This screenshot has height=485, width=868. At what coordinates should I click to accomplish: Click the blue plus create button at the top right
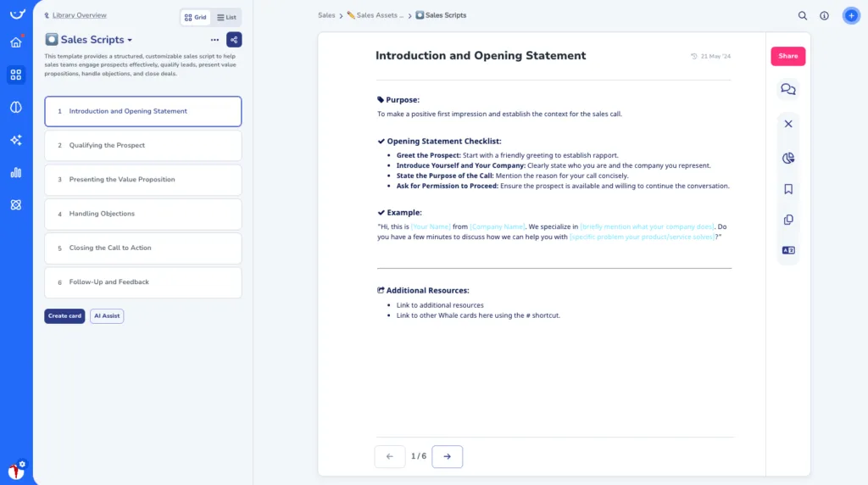tap(851, 15)
